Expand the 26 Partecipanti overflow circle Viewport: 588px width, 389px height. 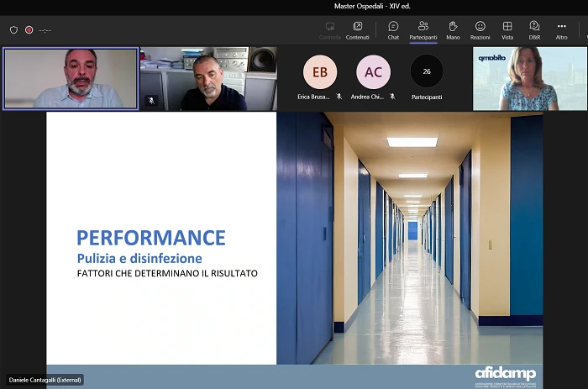(427, 72)
